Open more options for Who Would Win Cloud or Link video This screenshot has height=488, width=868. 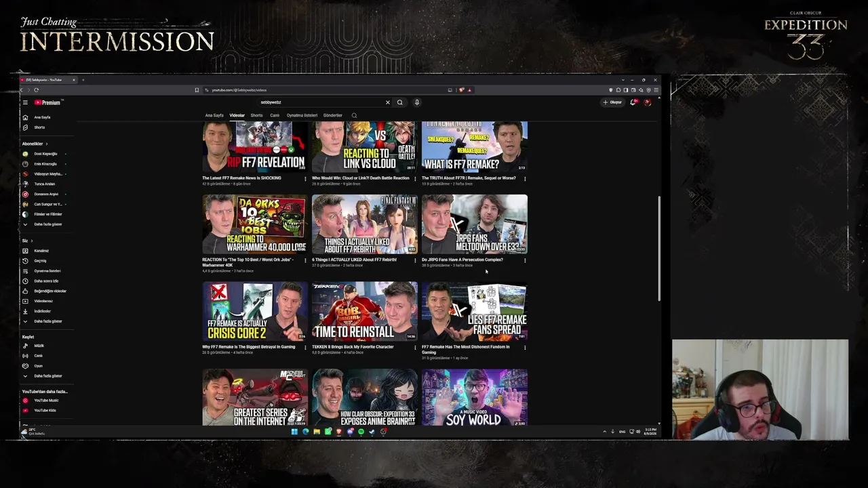[415, 179]
